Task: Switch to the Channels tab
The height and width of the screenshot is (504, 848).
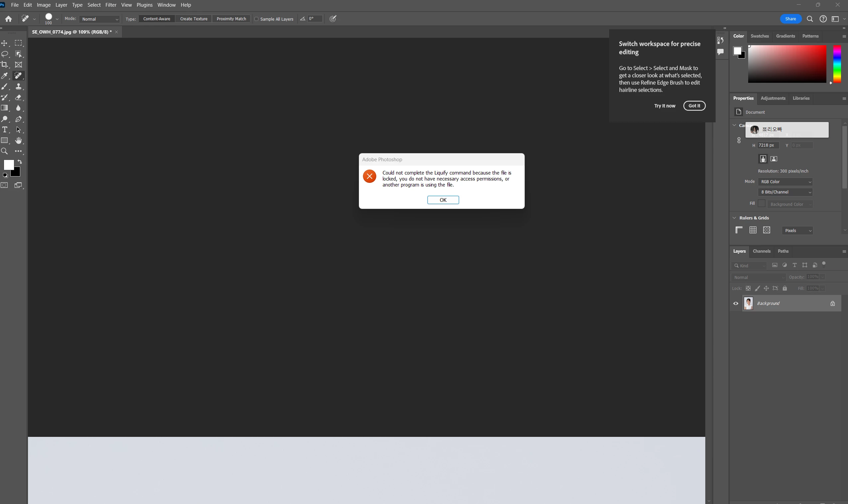Action: pyautogui.click(x=762, y=251)
